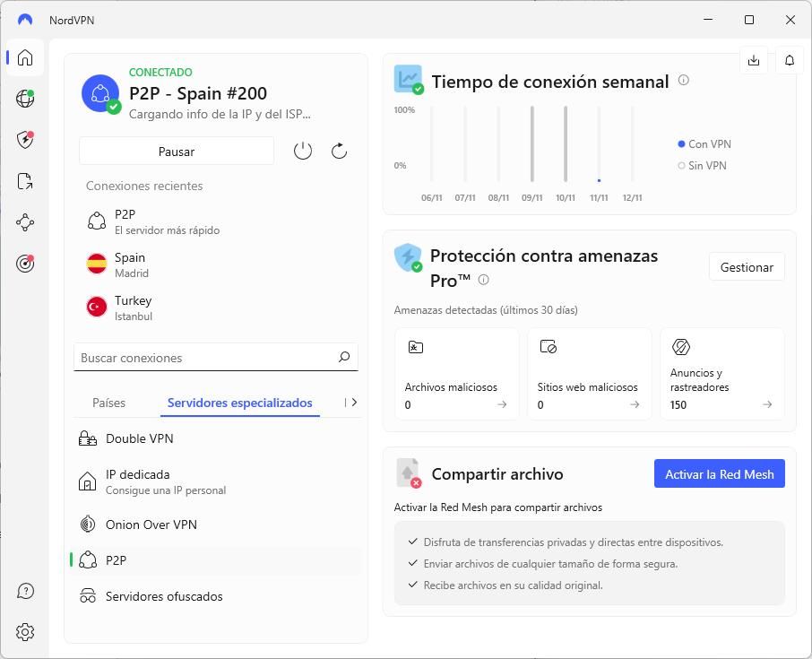812x659 pixels.
Task: Select the Con VPN legend option
Action: [x=707, y=143]
